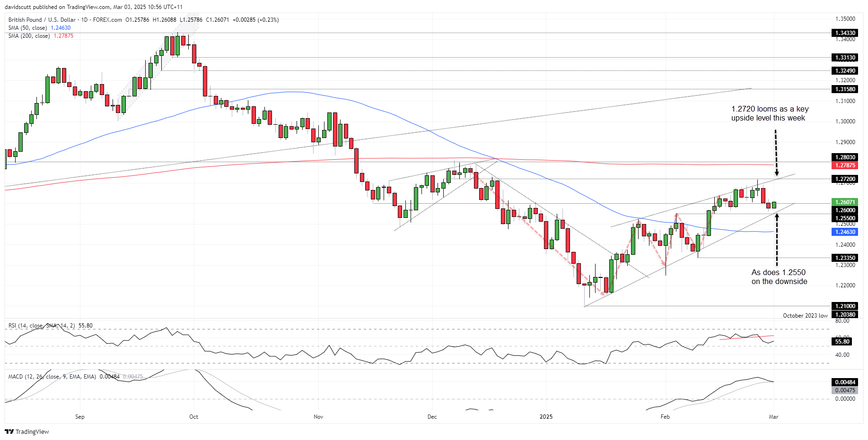Click the 1.25500 price level label
The image size is (868, 440).
(x=845, y=218)
